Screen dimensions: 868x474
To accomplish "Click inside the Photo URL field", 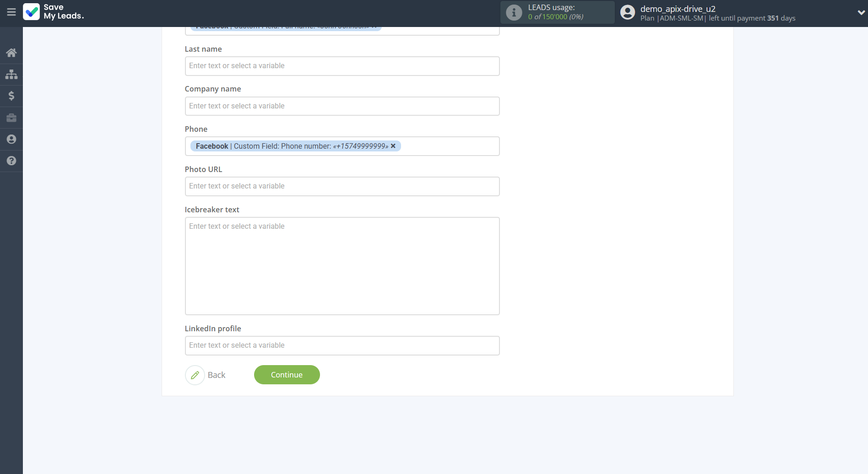I will (342, 186).
